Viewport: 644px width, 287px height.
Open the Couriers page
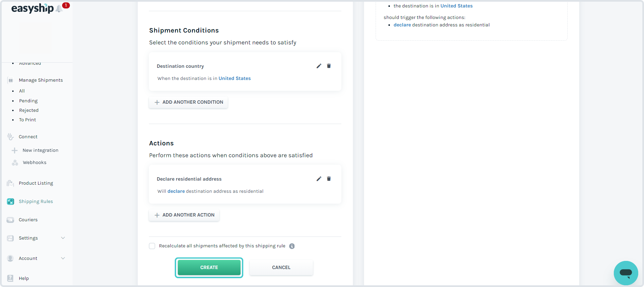(x=28, y=220)
